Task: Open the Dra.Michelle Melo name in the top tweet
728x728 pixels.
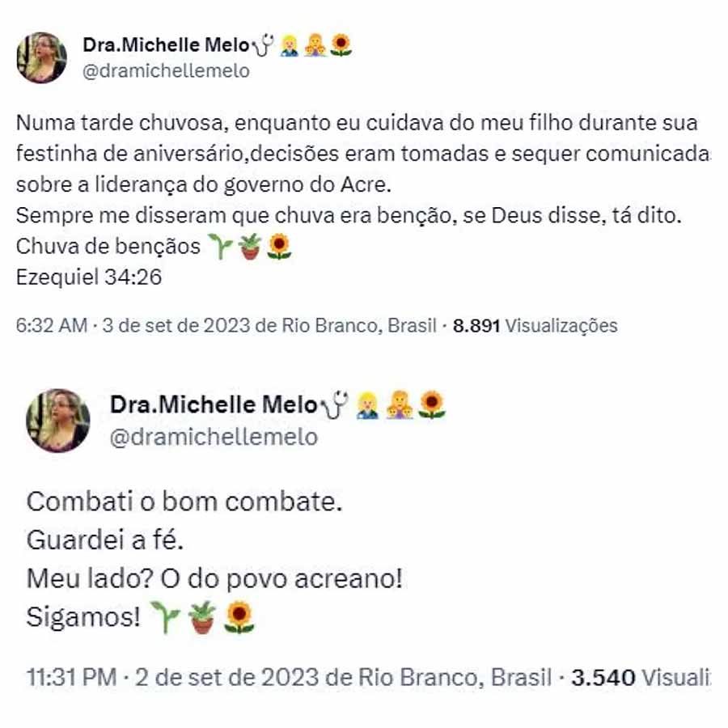Action: pyautogui.click(x=166, y=45)
